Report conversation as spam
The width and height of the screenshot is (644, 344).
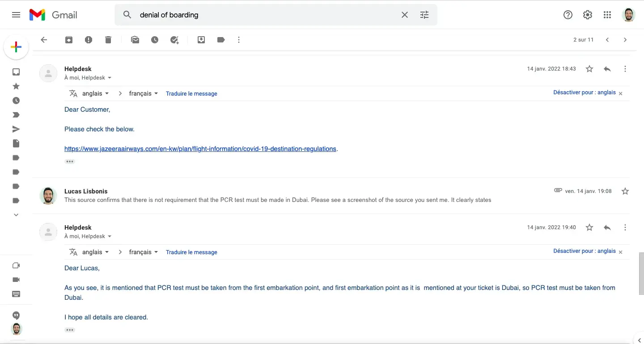[89, 40]
